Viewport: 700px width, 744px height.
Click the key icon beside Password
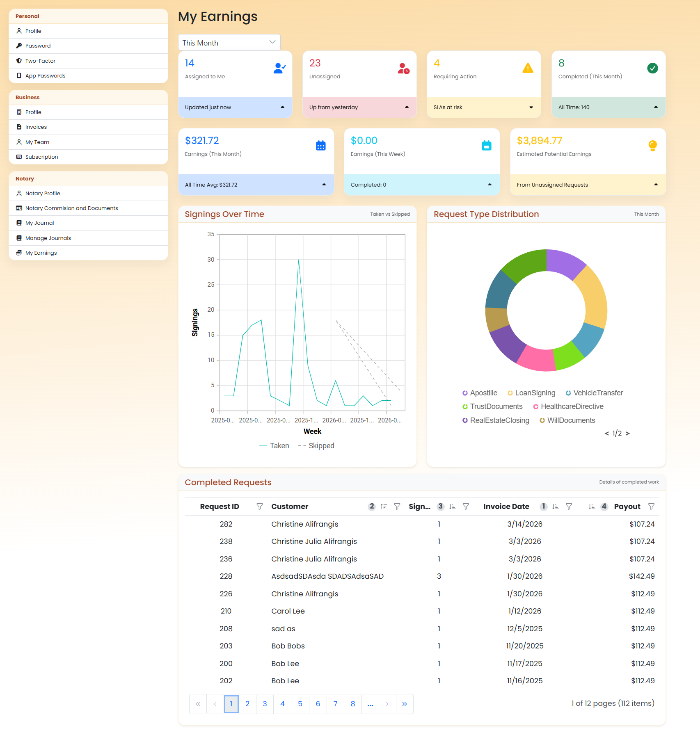[19, 46]
